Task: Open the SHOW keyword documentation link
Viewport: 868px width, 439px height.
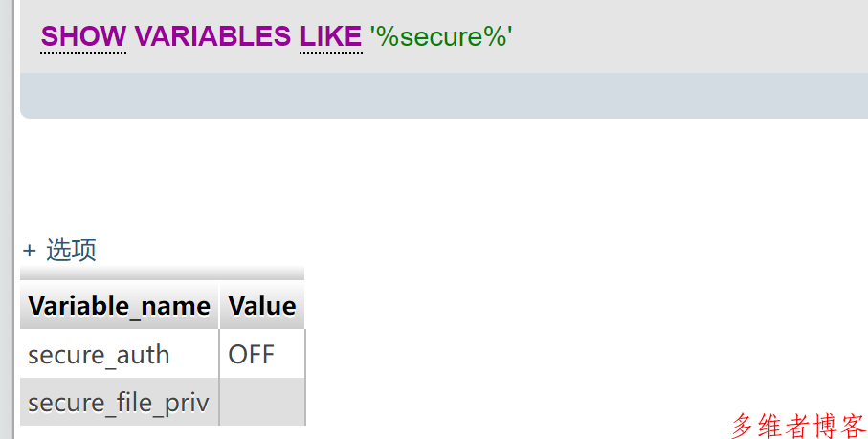Action: coord(83,36)
